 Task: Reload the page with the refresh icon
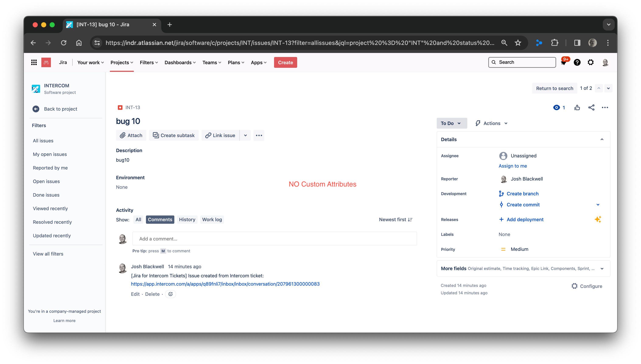[x=64, y=43]
